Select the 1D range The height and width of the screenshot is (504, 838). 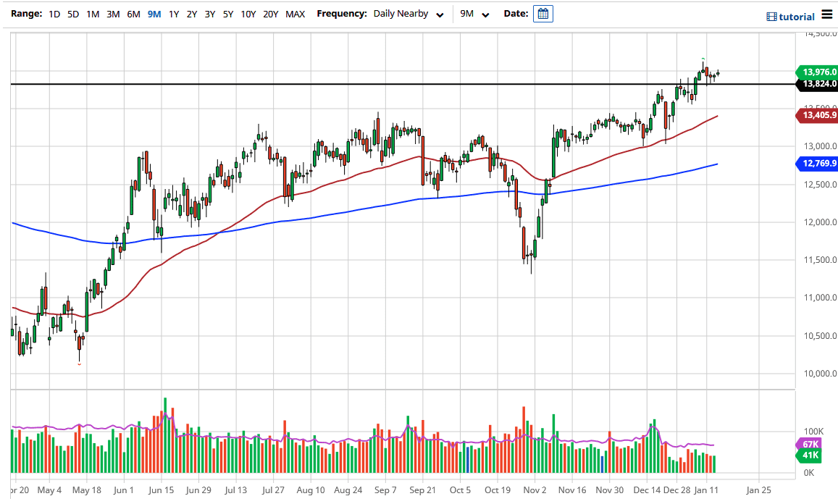coord(54,14)
